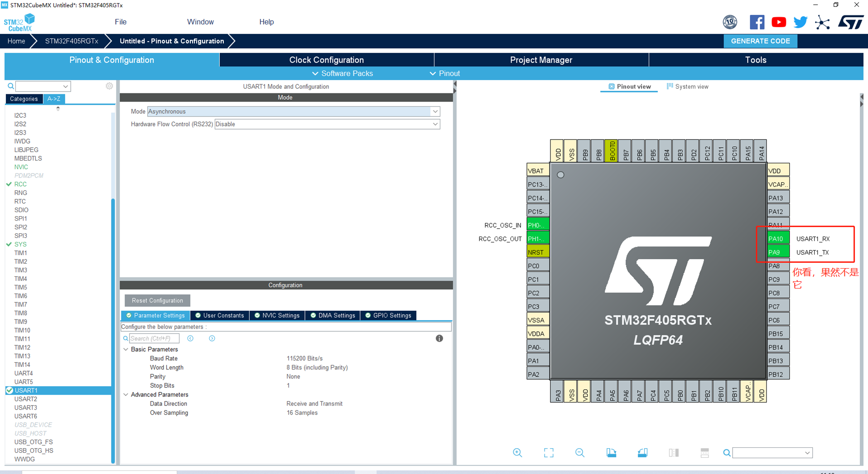
Task: Fit the chip view to the window
Action: coord(549,453)
